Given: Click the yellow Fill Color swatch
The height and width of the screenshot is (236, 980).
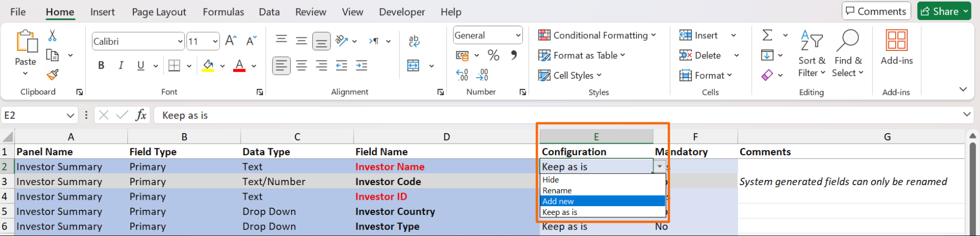Looking at the screenshot, I should 208,66.
